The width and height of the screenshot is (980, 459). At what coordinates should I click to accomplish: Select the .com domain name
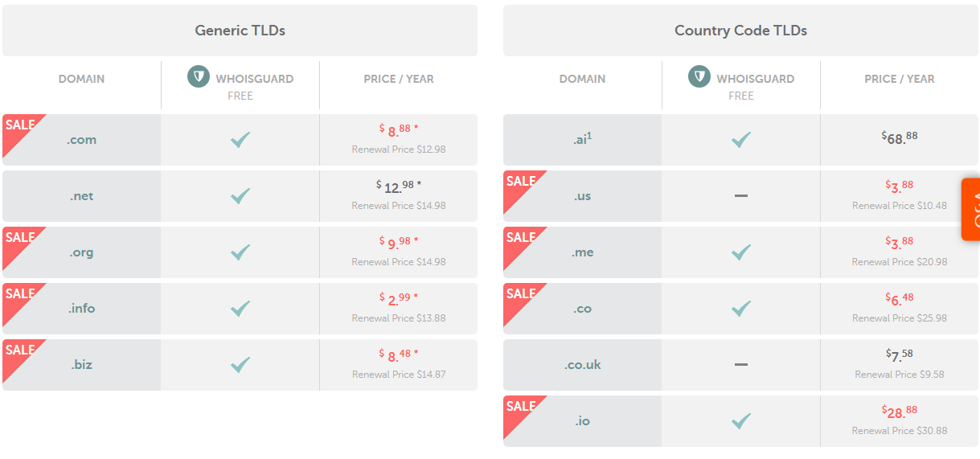click(x=81, y=140)
